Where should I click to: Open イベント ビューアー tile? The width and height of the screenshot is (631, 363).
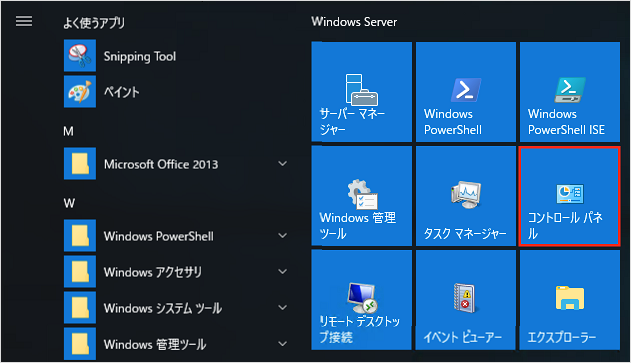(x=466, y=300)
